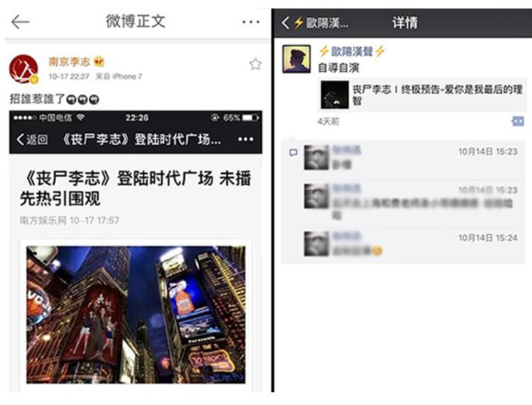The height and width of the screenshot is (405, 532).
Task: Tap the 《丧尸李志》登陆时代广场 headline
Action: tap(136, 188)
